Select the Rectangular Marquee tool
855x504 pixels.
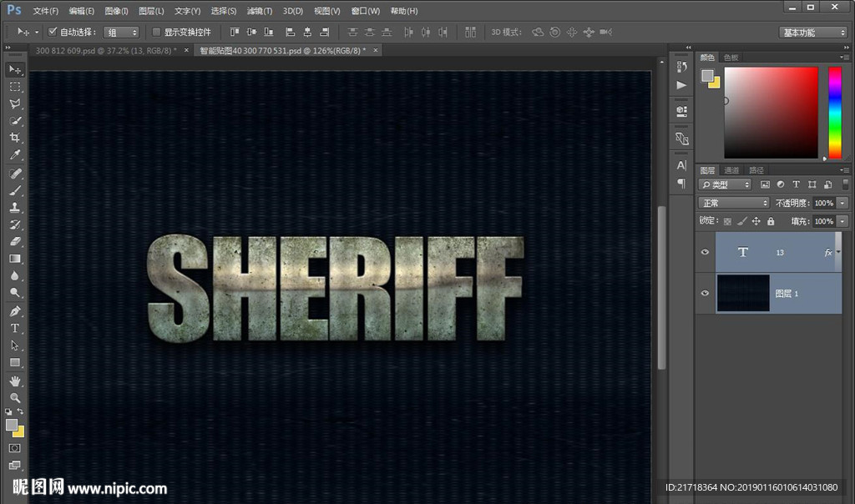click(15, 87)
